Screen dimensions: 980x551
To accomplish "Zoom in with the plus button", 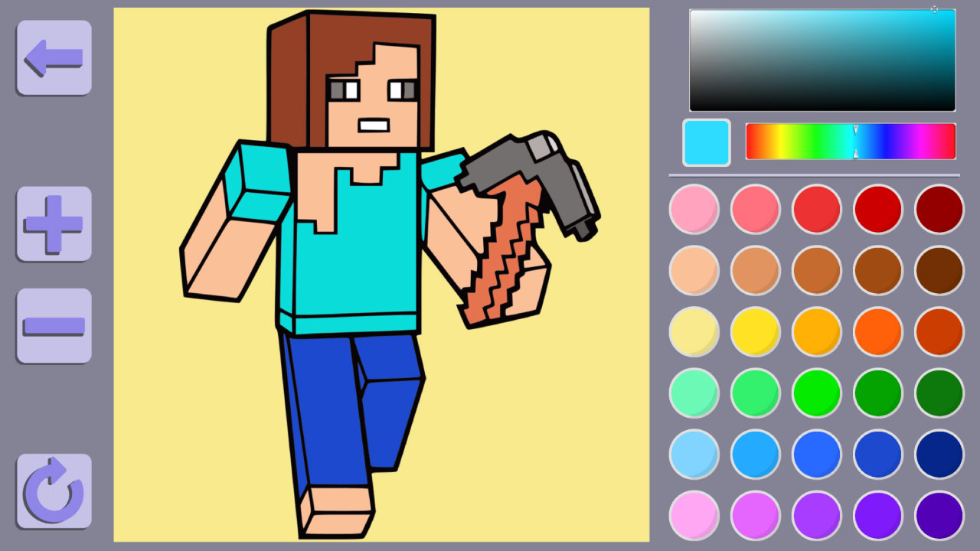I will click(54, 223).
